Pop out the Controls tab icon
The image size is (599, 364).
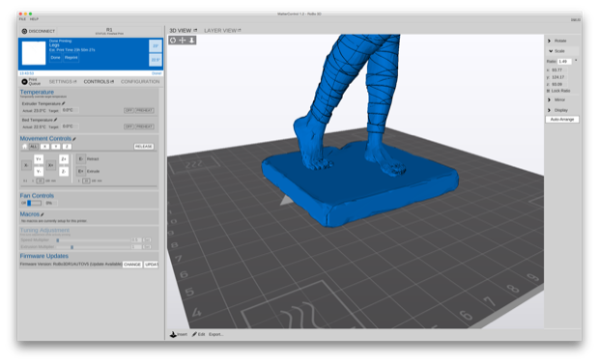[112, 82]
